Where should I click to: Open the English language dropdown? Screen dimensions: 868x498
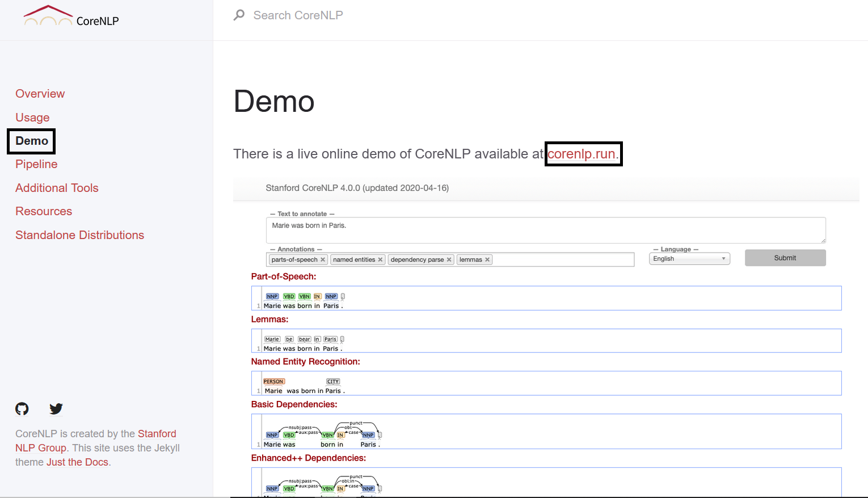click(689, 258)
